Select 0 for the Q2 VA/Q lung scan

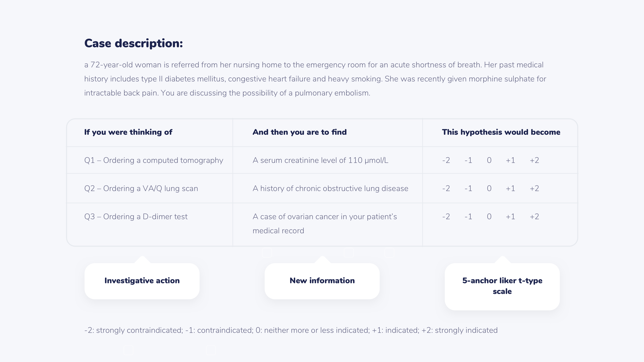489,188
